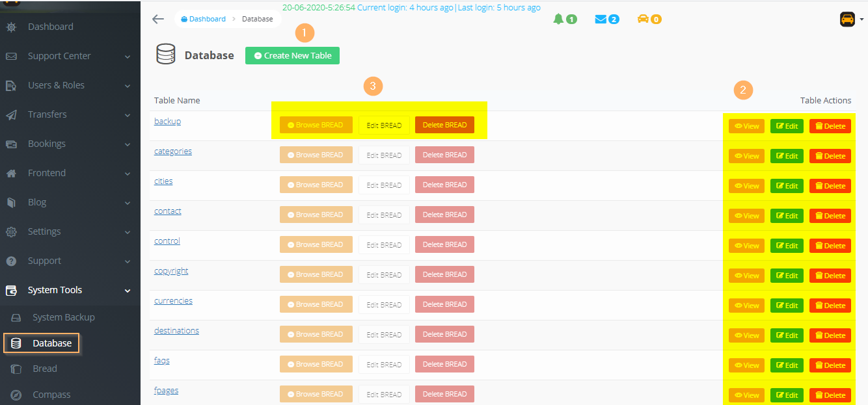This screenshot has width=868, height=405.
Task: Click the orange car bookings icon
Action: (643, 19)
